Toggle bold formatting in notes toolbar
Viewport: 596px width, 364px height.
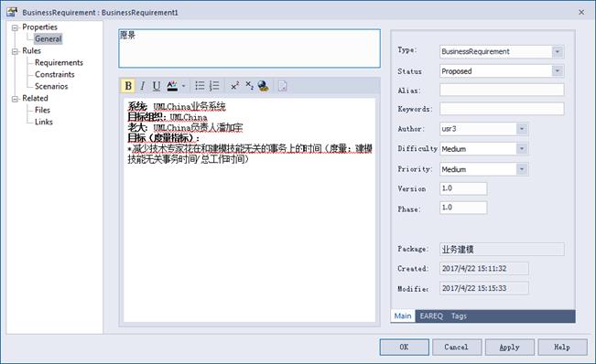[128, 86]
